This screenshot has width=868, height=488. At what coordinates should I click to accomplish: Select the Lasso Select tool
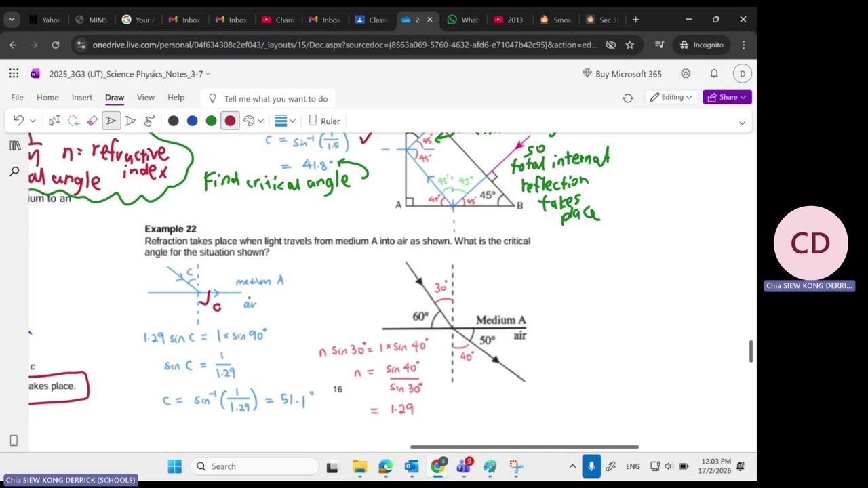[73, 121]
